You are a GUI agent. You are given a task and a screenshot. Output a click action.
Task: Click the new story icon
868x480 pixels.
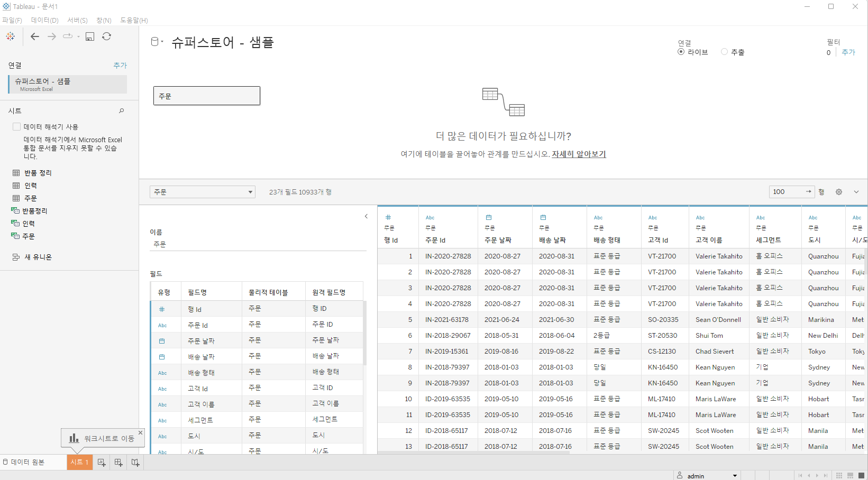[135, 463]
